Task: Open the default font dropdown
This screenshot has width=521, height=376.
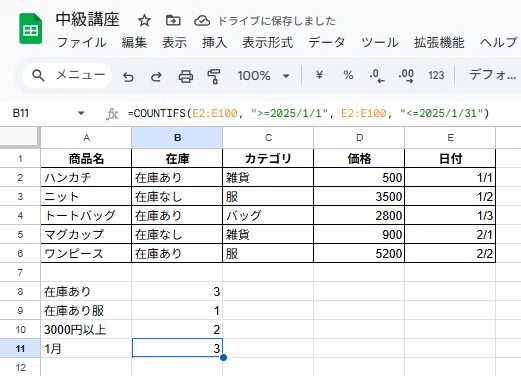Action: coord(492,75)
